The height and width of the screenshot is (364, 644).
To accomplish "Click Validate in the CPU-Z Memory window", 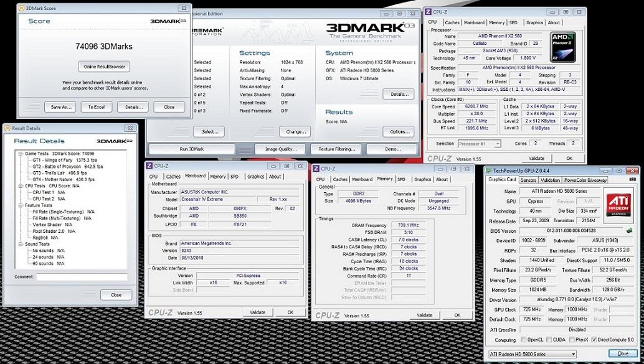I will pos(424,315).
